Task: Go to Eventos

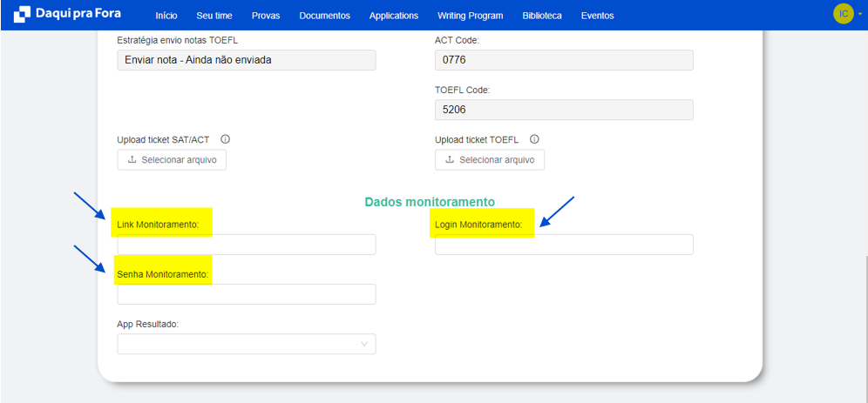Action: tap(597, 16)
